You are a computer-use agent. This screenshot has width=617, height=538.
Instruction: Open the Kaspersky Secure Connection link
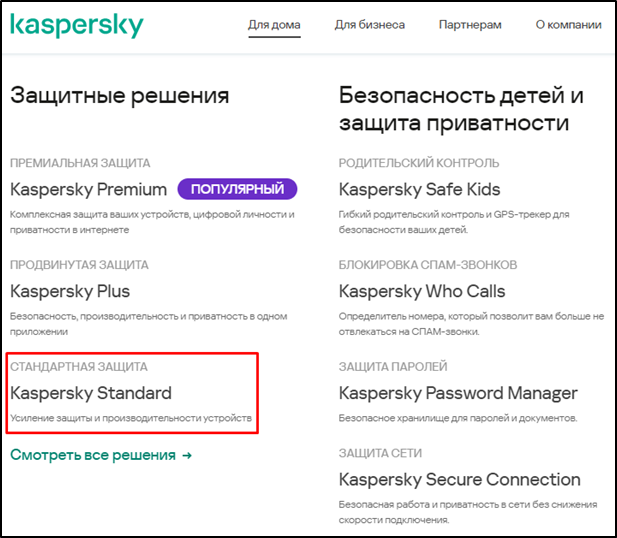[x=460, y=479]
